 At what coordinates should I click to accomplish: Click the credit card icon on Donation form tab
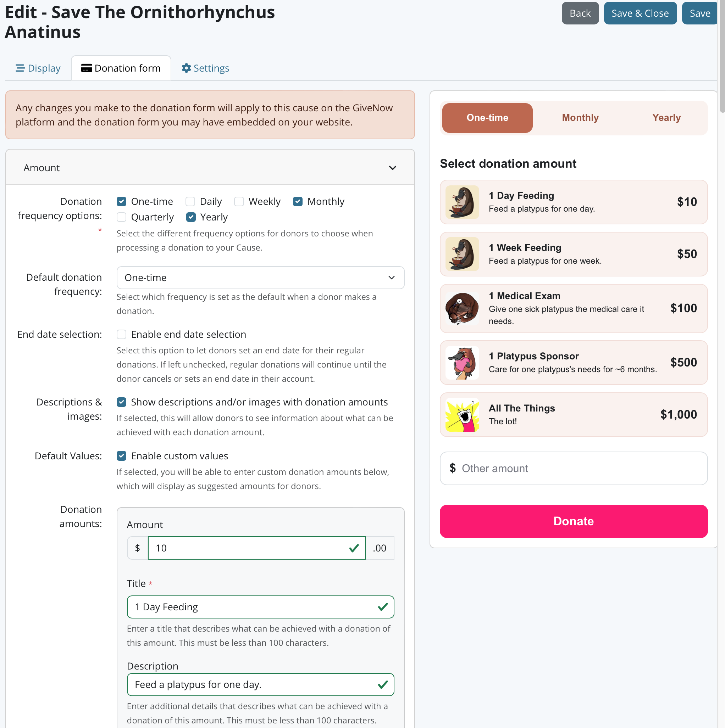click(x=86, y=68)
